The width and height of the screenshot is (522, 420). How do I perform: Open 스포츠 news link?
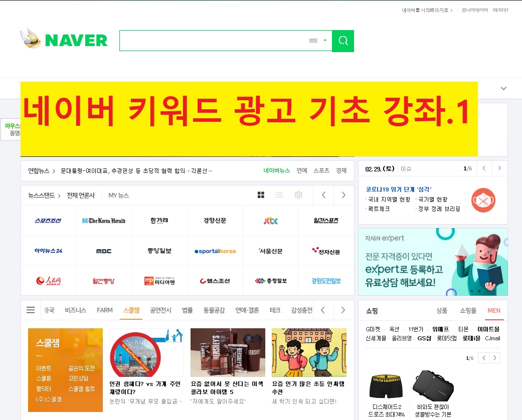(x=321, y=170)
